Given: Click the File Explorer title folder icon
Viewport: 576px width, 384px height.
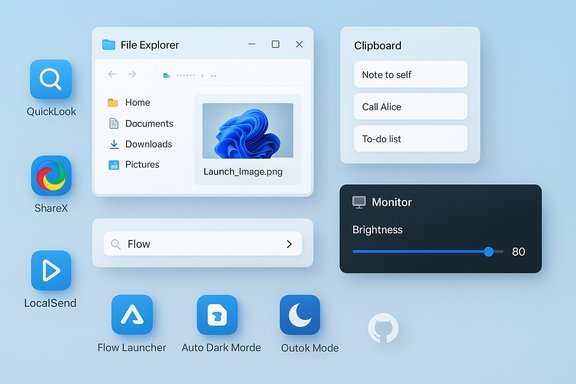Looking at the screenshot, I should tap(108, 45).
